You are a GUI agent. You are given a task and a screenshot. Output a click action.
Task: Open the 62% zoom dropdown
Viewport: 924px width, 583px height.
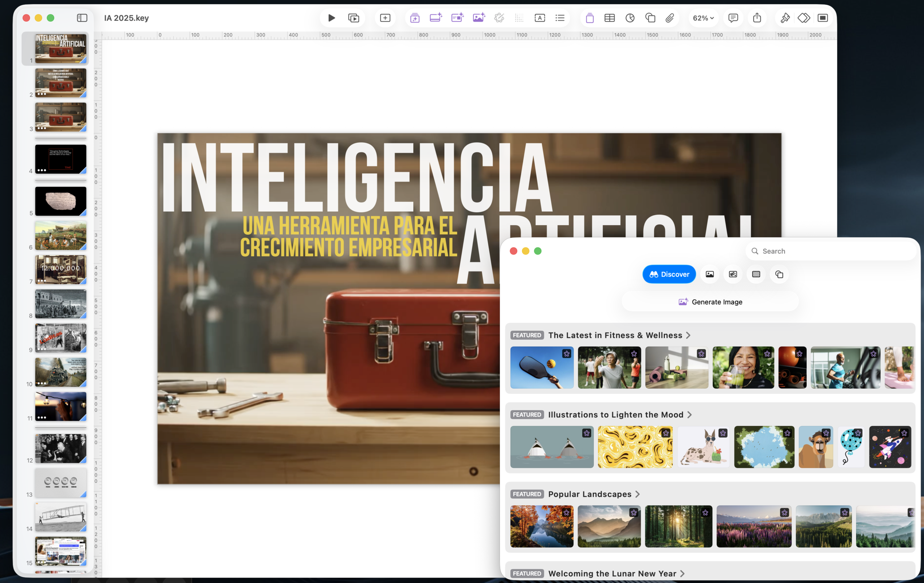coord(703,18)
